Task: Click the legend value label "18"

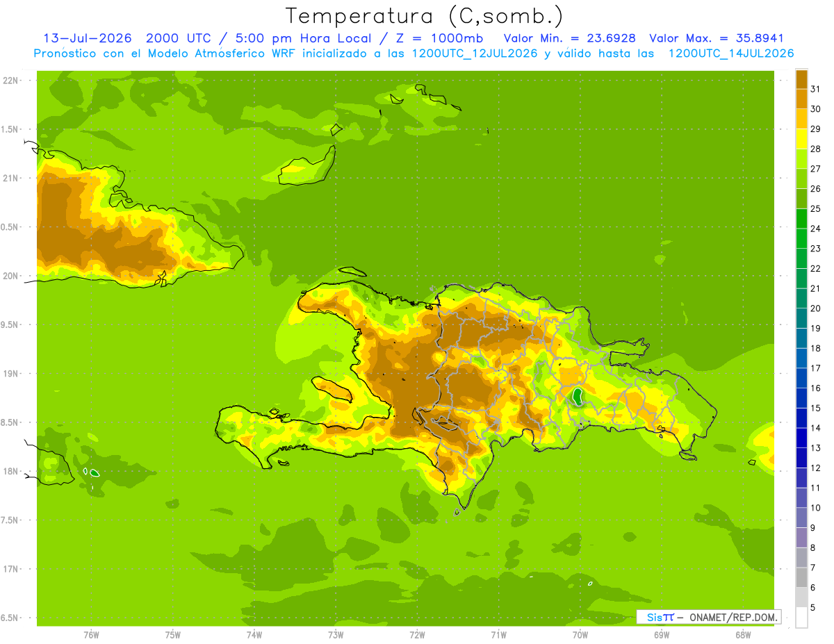Action: coord(815,348)
